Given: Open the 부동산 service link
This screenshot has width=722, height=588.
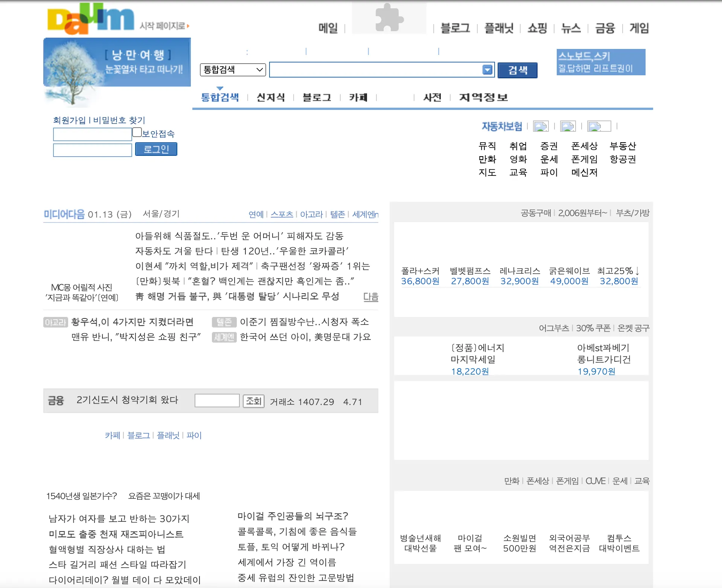Looking at the screenshot, I should [623, 146].
